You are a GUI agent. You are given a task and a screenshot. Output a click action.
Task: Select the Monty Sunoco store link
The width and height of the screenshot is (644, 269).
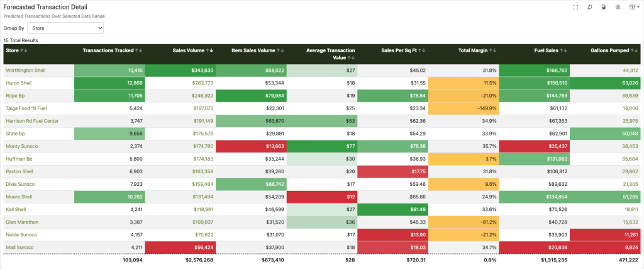pos(21,146)
